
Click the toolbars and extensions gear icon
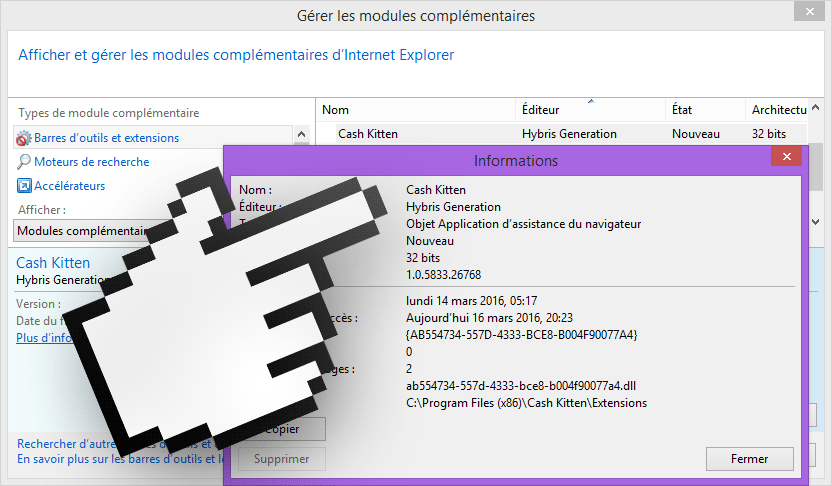(x=23, y=138)
